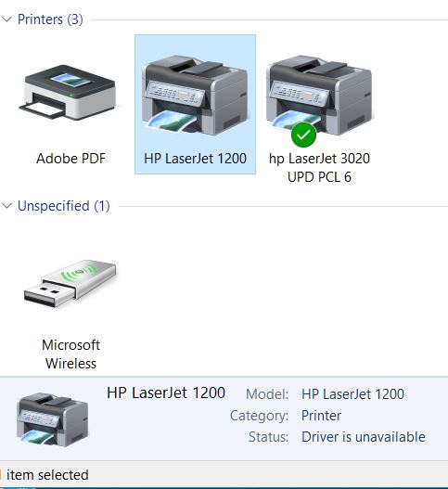Screen dimensions: 448x489
Task: Collapse the Unspecified group chevron
Action: click(6, 206)
